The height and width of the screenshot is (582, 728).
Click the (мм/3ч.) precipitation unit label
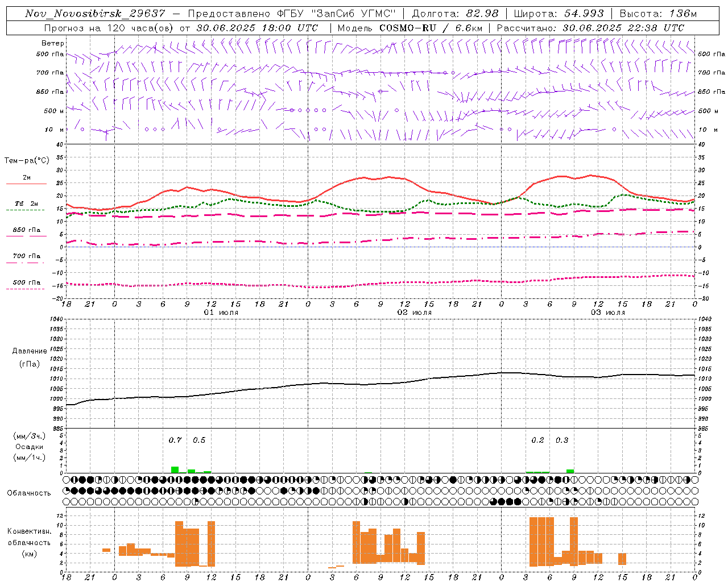[30, 436]
